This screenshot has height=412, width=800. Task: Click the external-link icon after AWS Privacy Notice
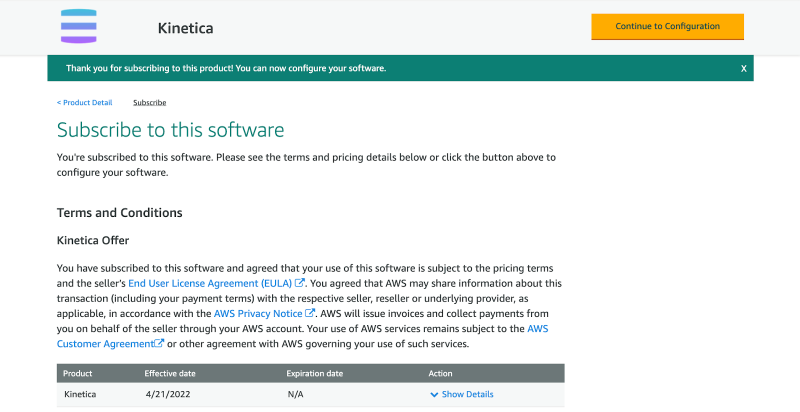pos(310,313)
